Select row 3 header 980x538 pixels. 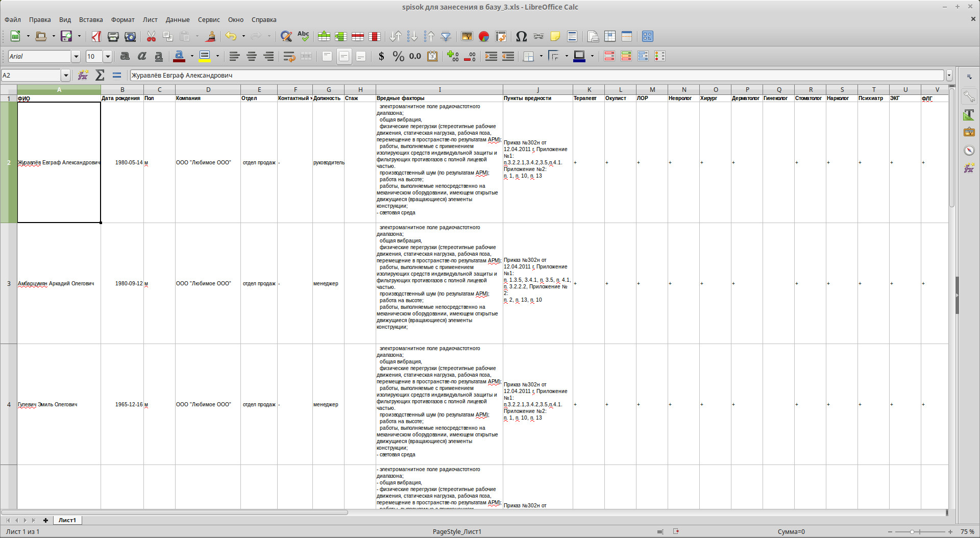click(x=9, y=283)
